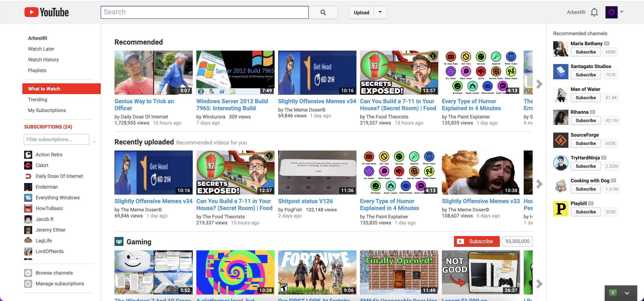Viewport: 644px width, 301px height.
Task: Open Shitpost status V126 thumbnail
Action: 317,172
